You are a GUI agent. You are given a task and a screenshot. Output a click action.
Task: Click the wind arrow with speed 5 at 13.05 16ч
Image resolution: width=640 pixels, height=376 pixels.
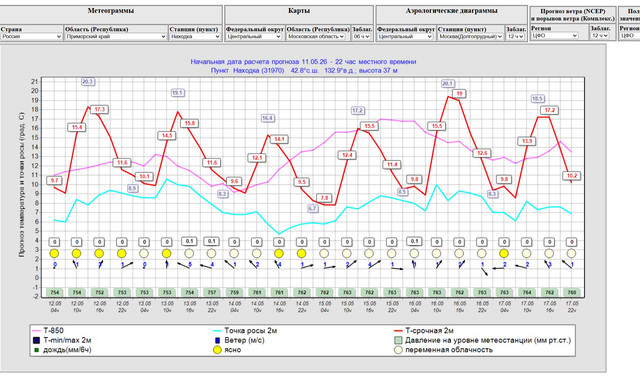(184, 265)
